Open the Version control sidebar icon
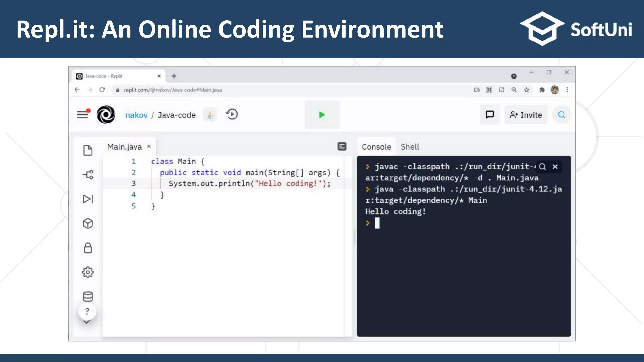Image resolution: width=644 pixels, height=362 pixels. pyautogui.click(x=88, y=175)
